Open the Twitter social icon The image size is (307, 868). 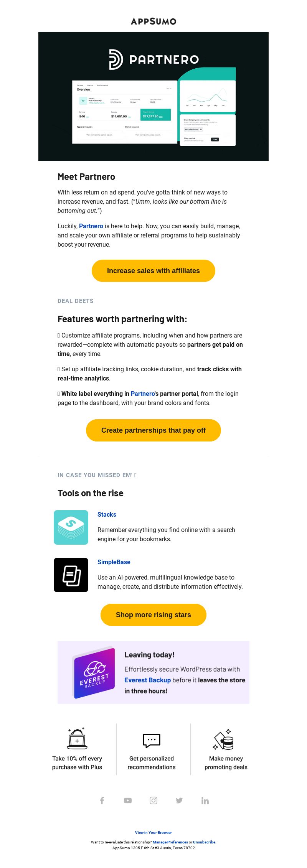tap(179, 800)
